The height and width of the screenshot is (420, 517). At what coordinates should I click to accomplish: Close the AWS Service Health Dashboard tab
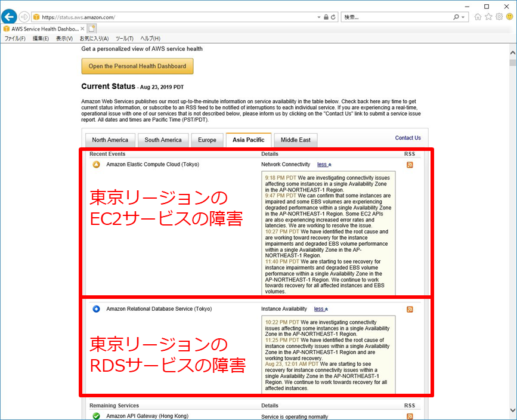coord(82,29)
